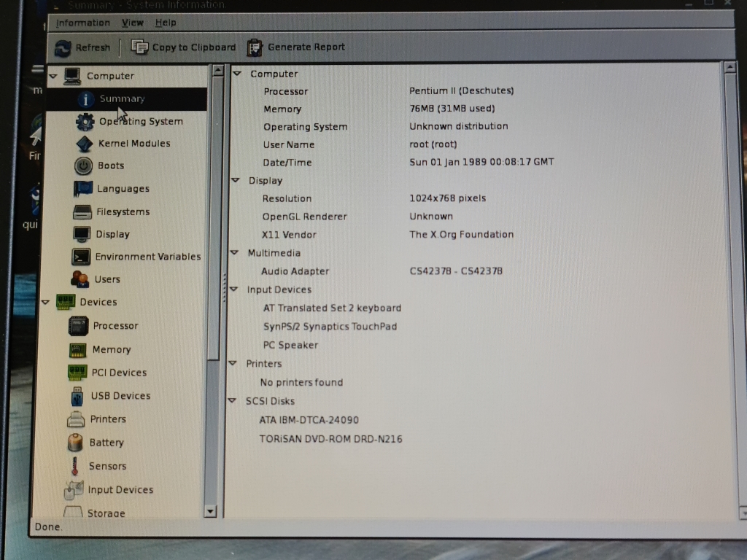This screenshot has width=747, height=560.
Task: Open the Help menu
Action: point(166,23)
